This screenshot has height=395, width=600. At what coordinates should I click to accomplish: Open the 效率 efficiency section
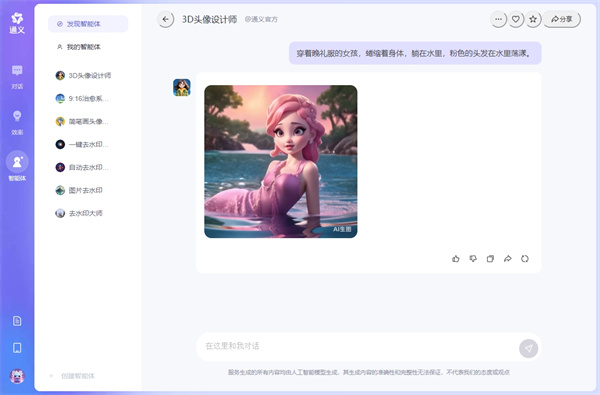17,123
